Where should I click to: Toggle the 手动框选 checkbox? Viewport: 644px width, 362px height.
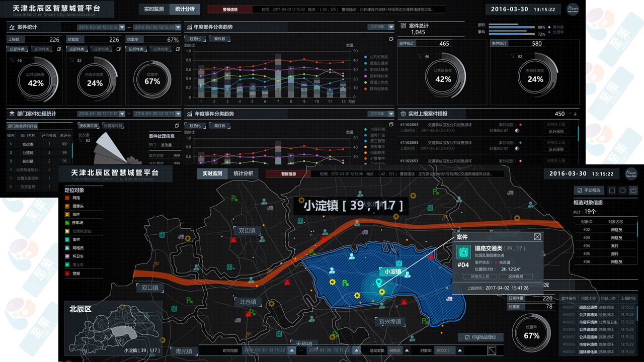[580, 191]
